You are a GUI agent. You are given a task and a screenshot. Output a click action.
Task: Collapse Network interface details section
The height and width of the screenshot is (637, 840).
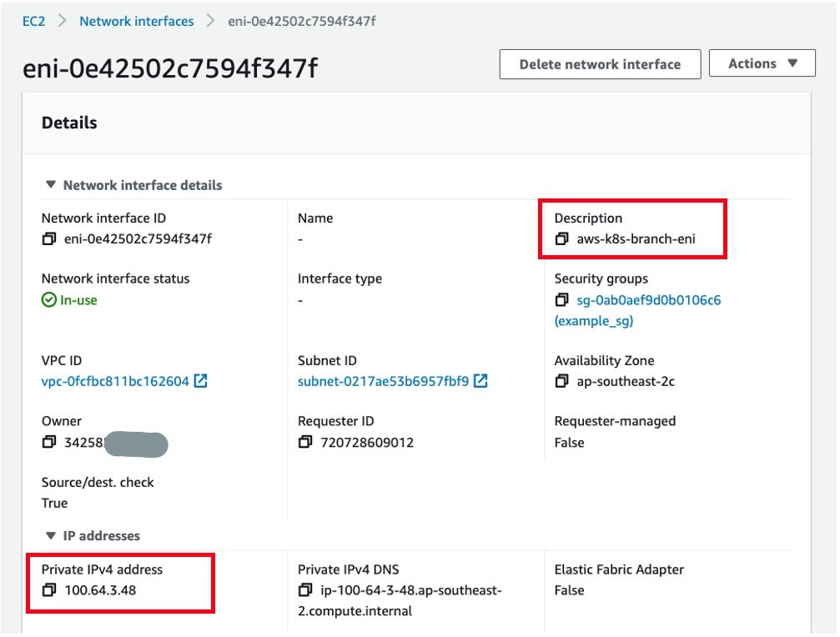tap(51, 184)
